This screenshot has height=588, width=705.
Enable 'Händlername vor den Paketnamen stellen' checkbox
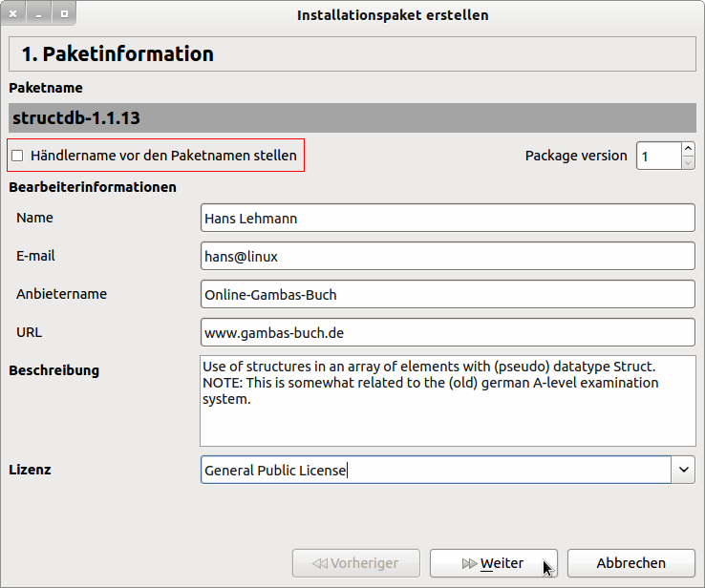pyautogui.click(x=17, y=156)
